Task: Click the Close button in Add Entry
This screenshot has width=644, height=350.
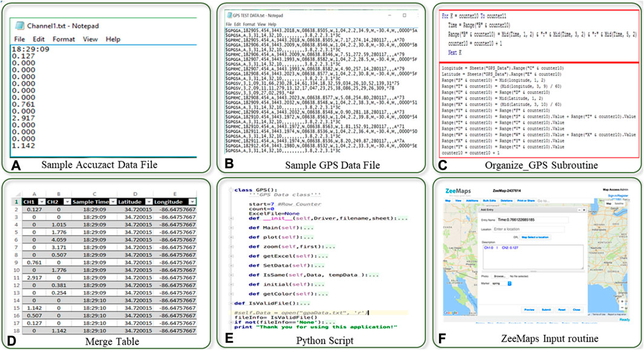Action: (x=576, y=309)
